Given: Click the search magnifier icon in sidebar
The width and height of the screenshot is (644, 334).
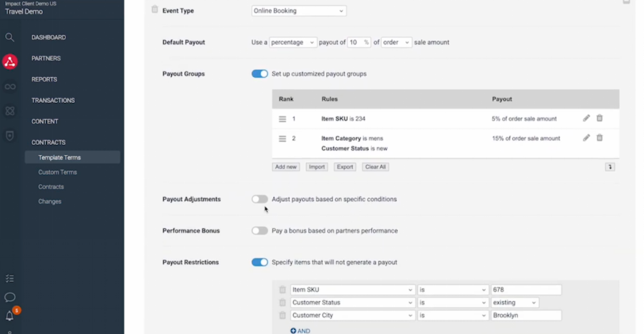Looking at the screenshot, I should [10, 37].
